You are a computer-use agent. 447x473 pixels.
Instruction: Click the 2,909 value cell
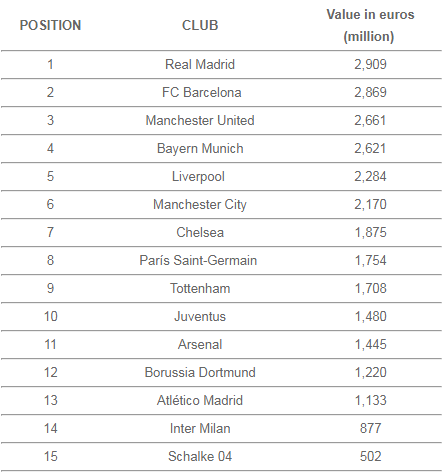coord(370,64)
